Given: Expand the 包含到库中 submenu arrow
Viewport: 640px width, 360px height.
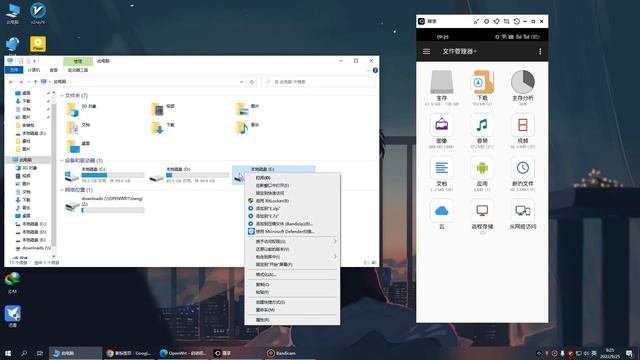Looking at the screenshot, I should point(335,257).
